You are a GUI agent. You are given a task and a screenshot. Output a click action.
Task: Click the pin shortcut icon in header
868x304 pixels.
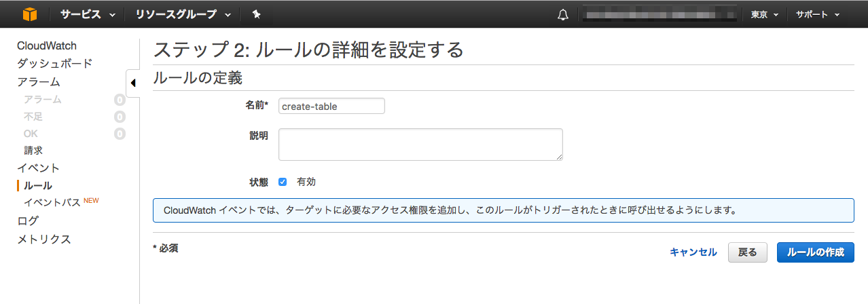click(x=256, y=14)
